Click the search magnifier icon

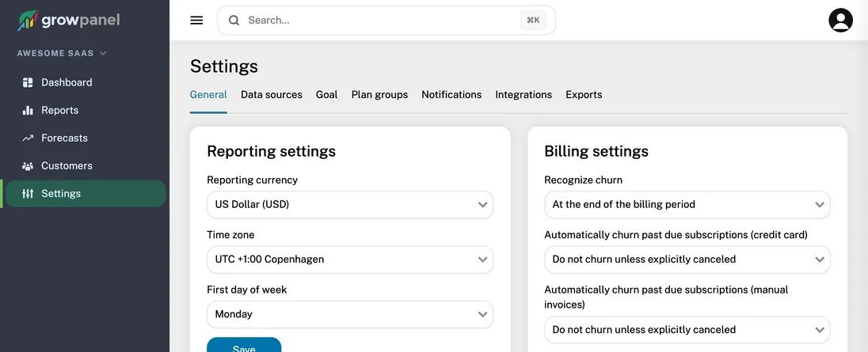click(234, 21)
